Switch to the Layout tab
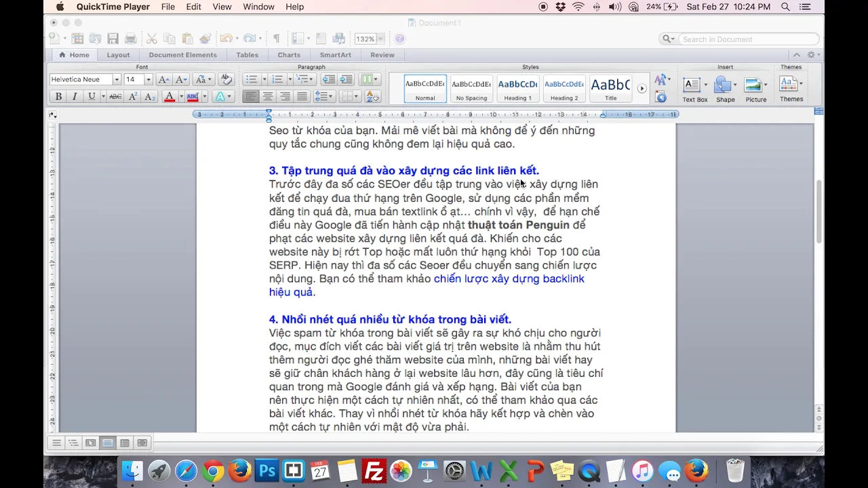The height and width of the screenshot is (488, 868). (118, 55)
